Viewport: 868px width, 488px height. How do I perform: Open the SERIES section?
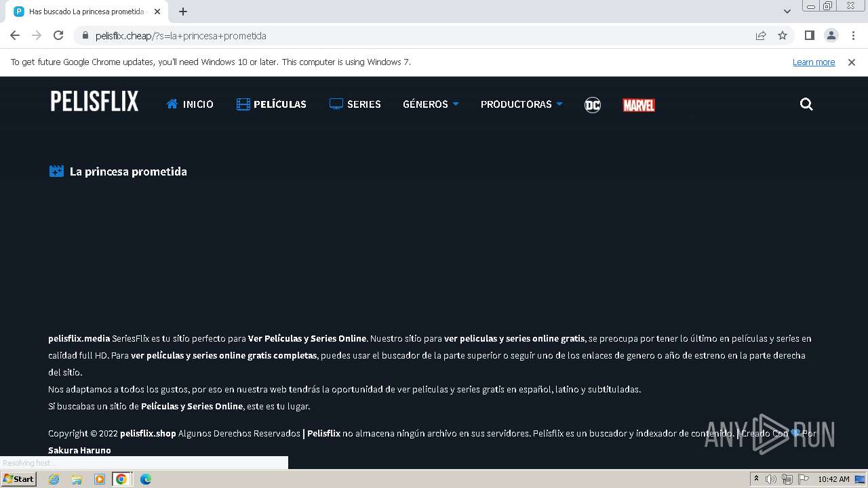[355, 104]
